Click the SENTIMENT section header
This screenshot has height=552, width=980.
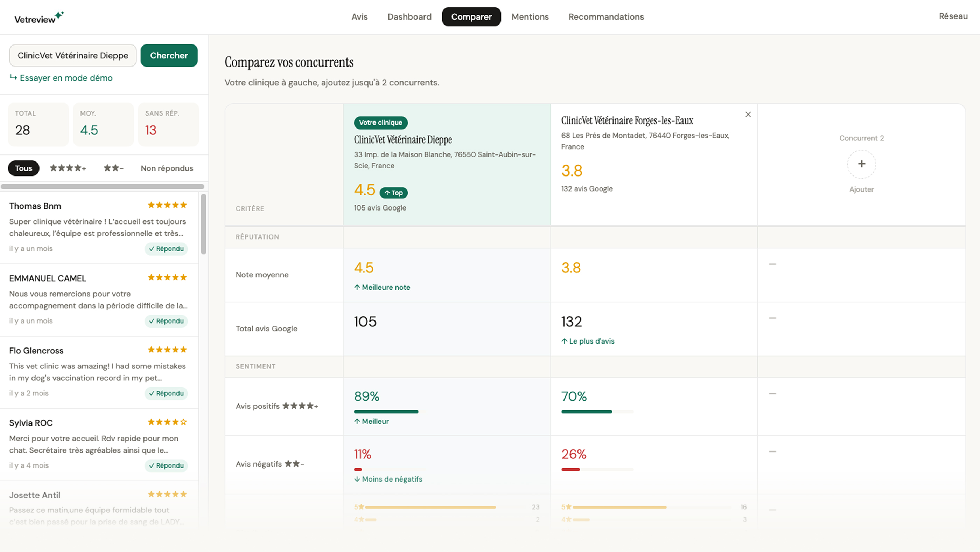255,366
